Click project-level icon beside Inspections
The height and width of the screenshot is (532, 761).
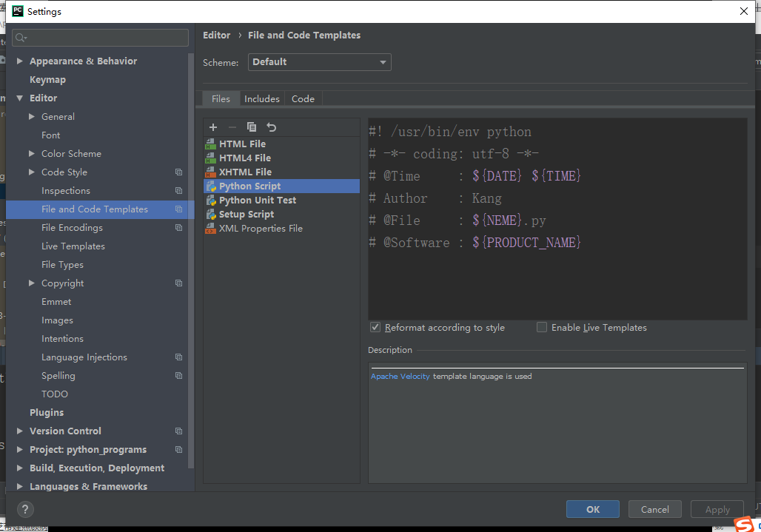178,191
